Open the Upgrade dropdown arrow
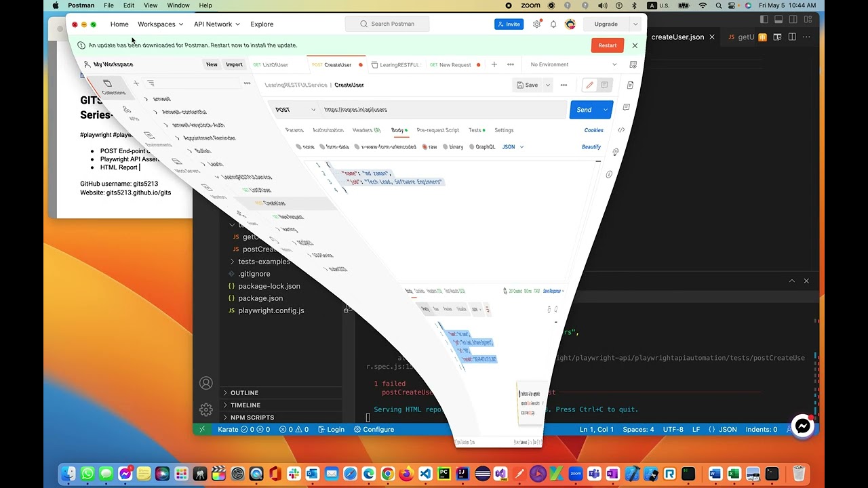Image resolution: width=868 pixels, height=488 pixels. (635, 24)
